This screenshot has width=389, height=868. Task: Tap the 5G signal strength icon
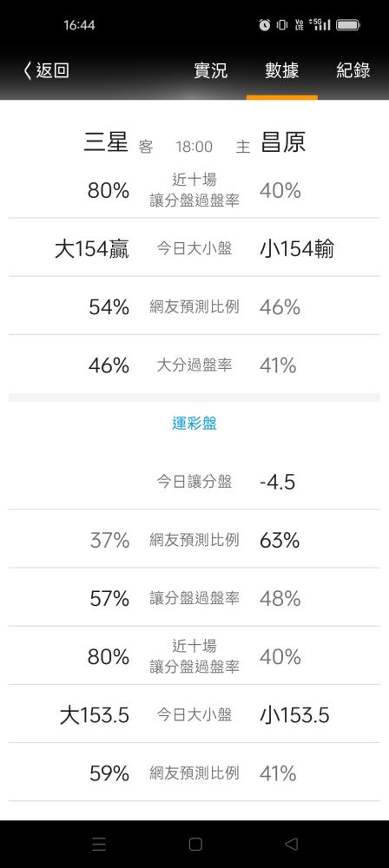[x=321, y=25]
